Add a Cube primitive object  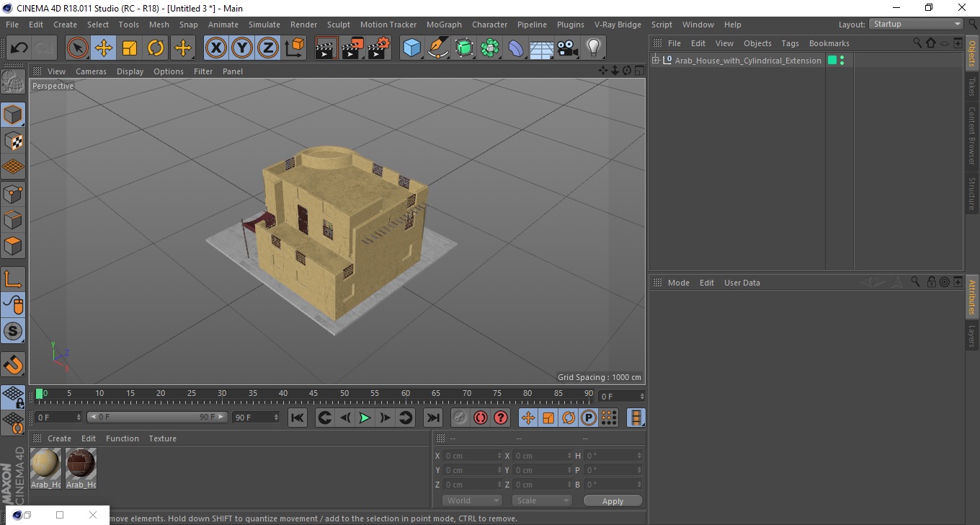411,48
